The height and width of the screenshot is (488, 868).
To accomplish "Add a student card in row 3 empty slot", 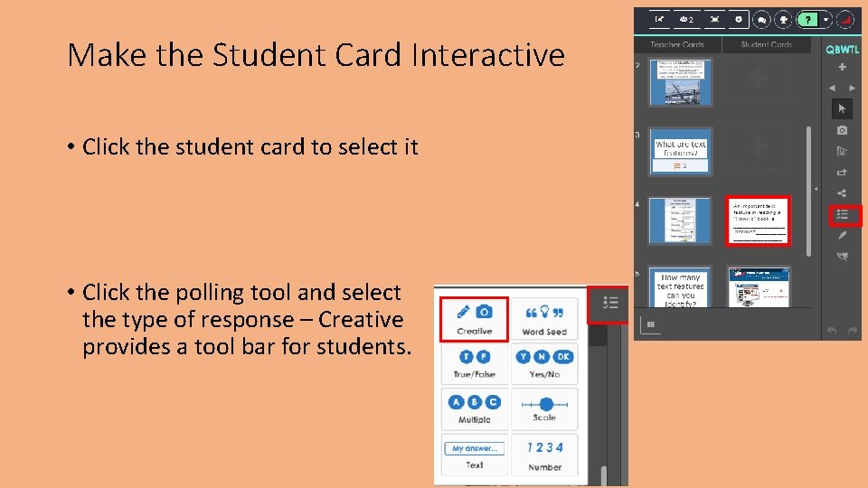I will [758, 146].
